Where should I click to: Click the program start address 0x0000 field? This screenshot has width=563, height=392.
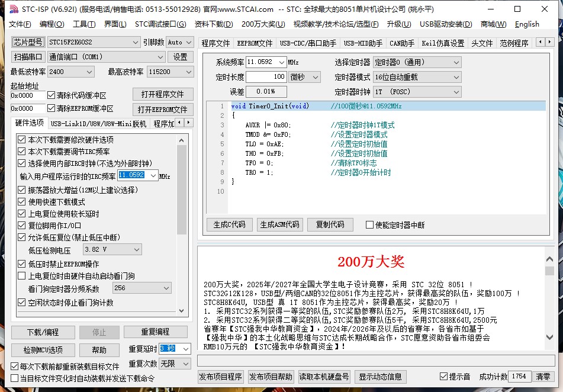point(28,95)
